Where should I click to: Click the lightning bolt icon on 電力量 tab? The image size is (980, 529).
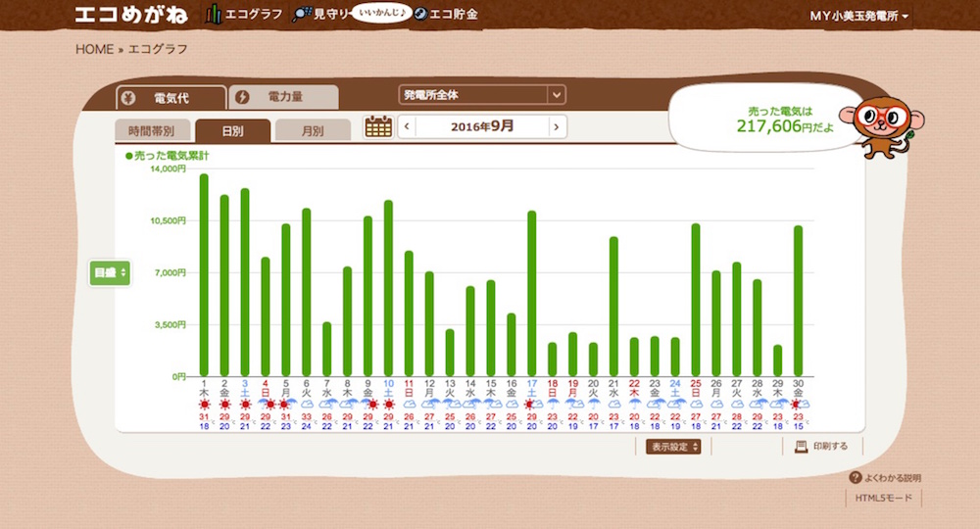click(242, 97)
